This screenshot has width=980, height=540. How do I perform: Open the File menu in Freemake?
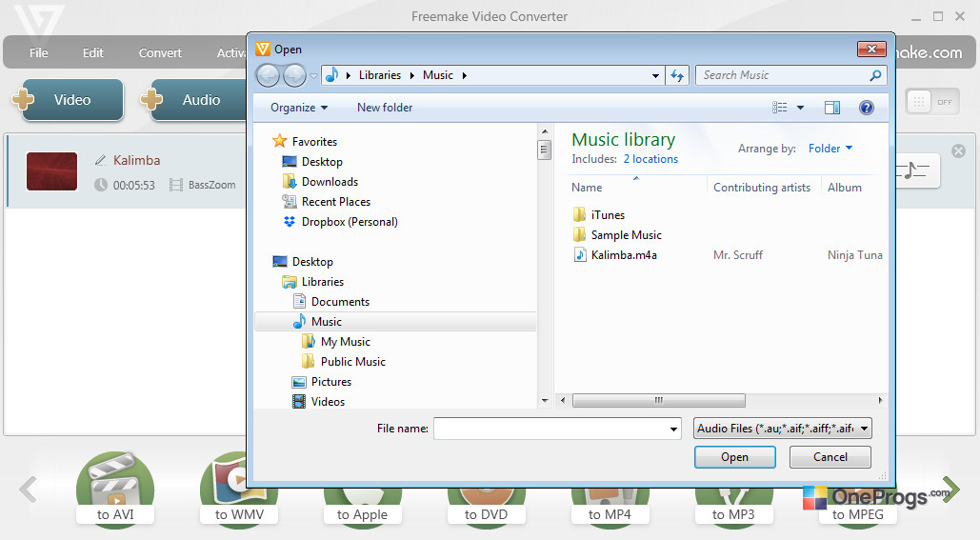pos(39,53)
